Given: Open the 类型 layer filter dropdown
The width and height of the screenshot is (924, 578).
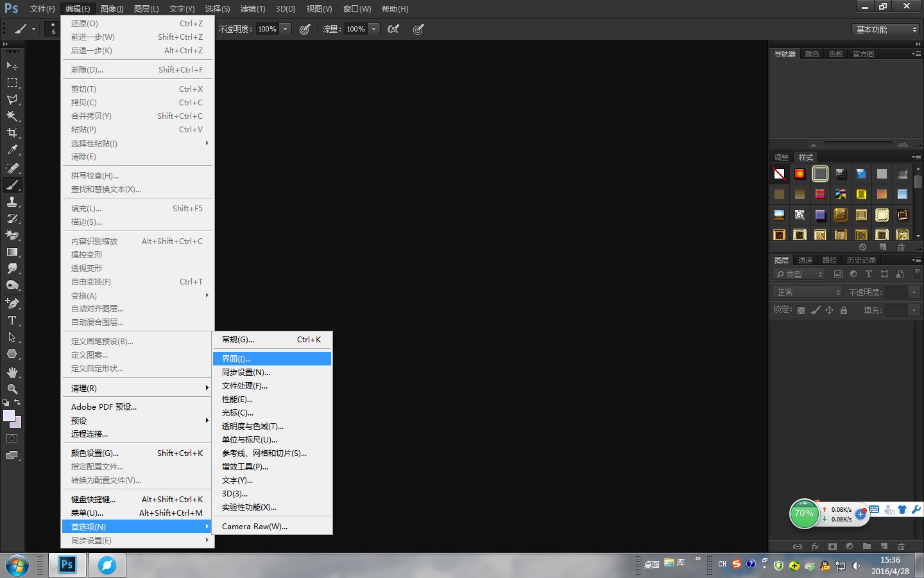Looking at the screenshot, I should tap(799, 274).
